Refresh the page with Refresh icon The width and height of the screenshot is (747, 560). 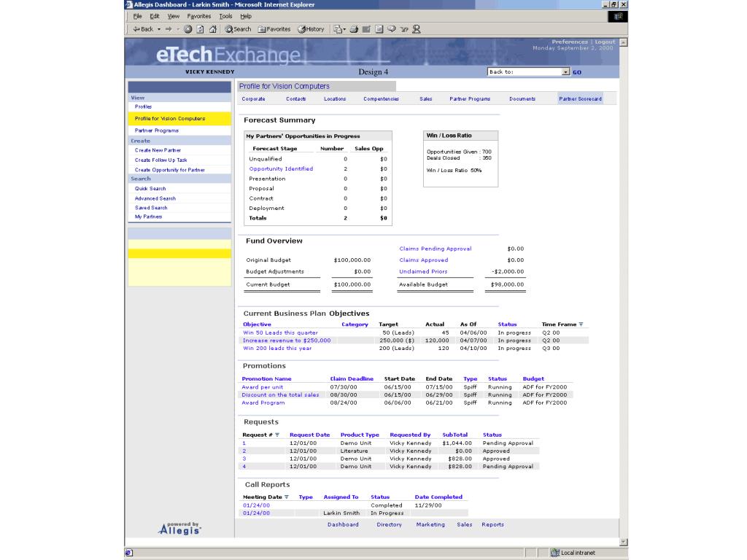[201, 29]
